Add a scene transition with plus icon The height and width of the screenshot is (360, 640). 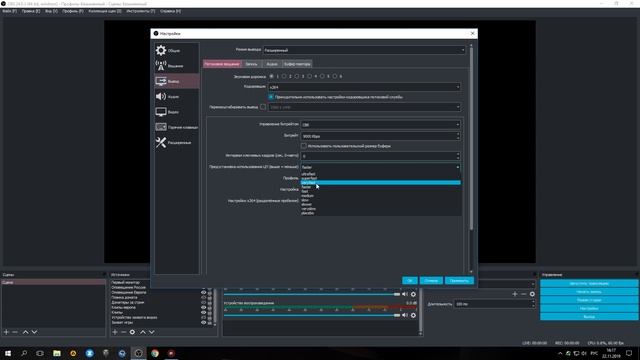(515, 294)
